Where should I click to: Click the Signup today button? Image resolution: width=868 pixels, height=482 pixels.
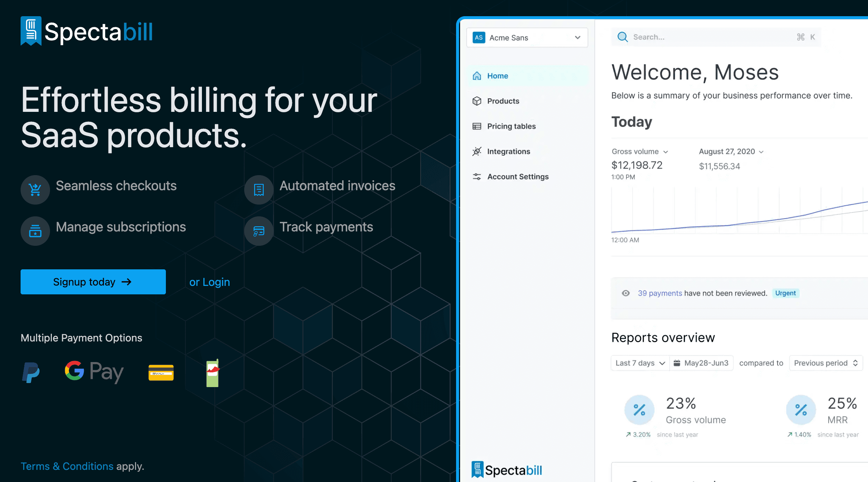[x=93, y=282]
